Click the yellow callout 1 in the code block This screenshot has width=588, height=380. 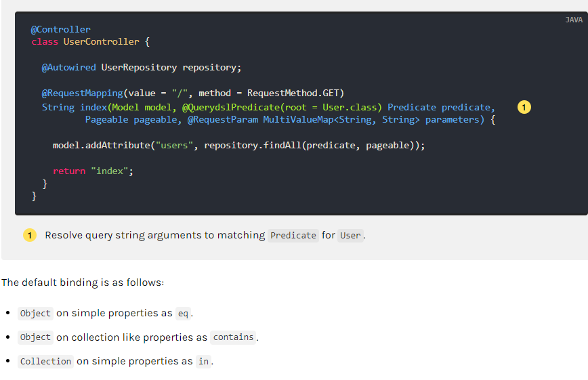pos(524,107)
